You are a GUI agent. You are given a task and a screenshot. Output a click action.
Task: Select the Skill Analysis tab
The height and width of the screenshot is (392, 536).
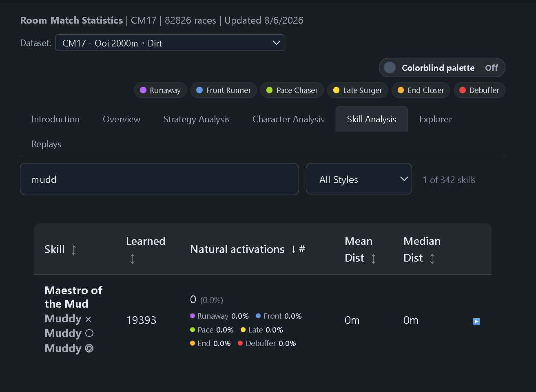372,119
